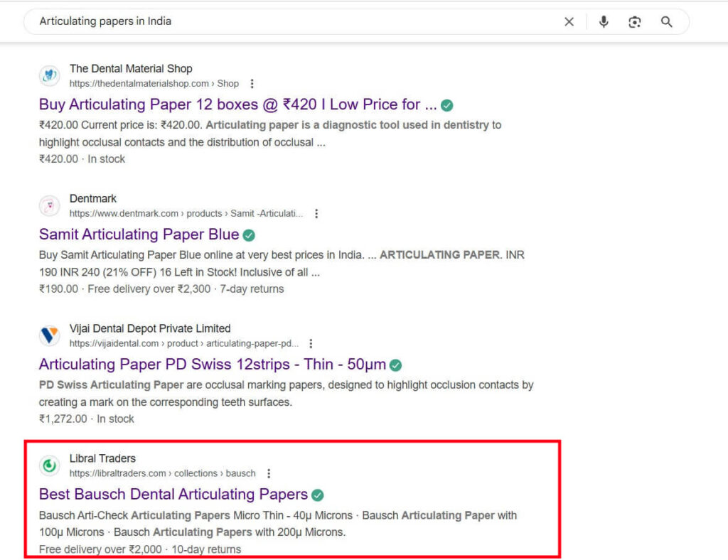Image resolution: width=728 pixels, height=560 pixels.
Task: Clear the search box with the X icon
Action: pos(569,22)
